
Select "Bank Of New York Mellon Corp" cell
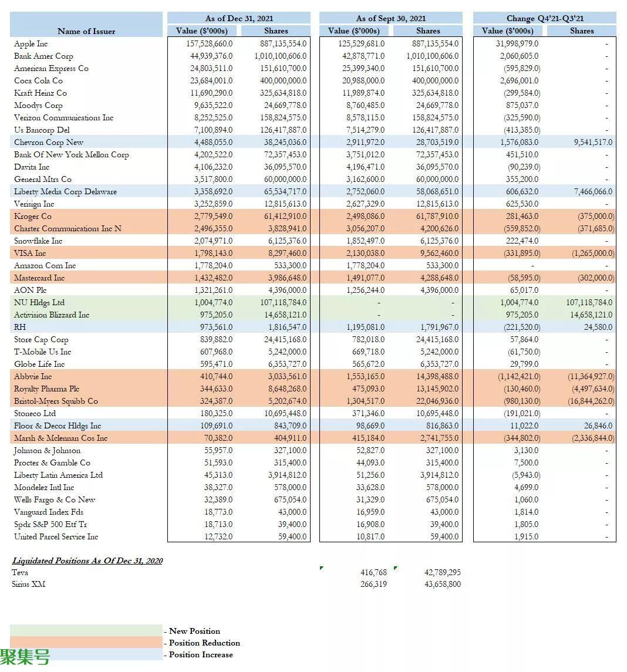click(x=71, y=155)
